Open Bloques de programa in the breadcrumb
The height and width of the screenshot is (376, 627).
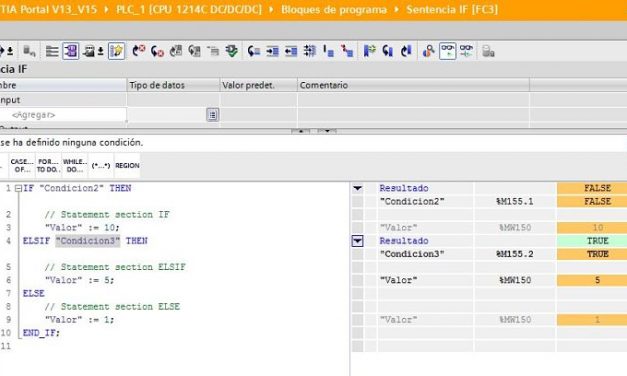334,9
